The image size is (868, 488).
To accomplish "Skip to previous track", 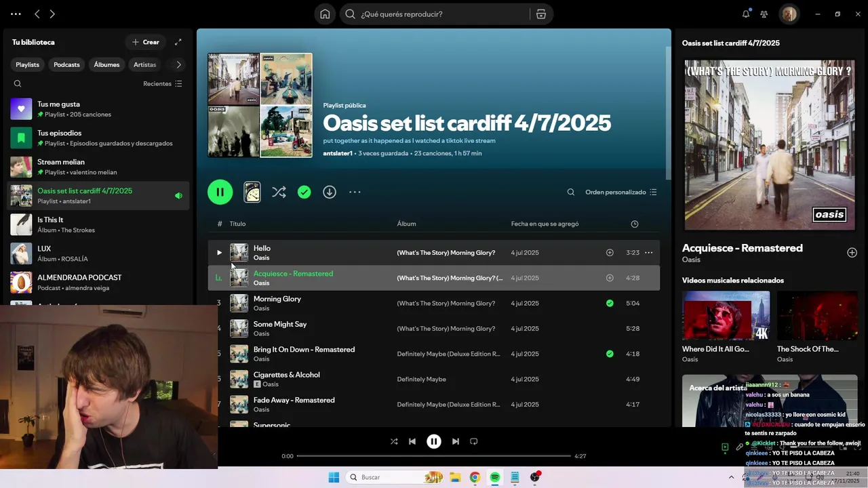I will [x=412, y=441].
